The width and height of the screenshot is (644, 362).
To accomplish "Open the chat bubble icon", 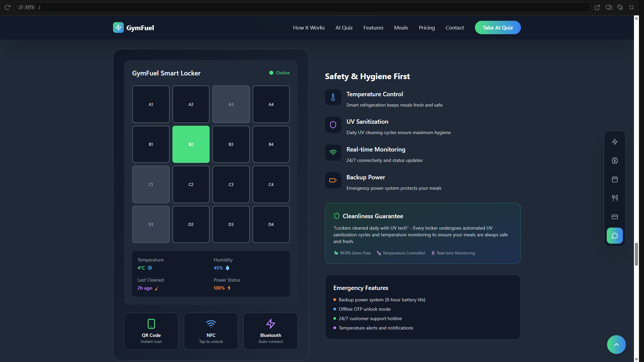I will 614,236.
